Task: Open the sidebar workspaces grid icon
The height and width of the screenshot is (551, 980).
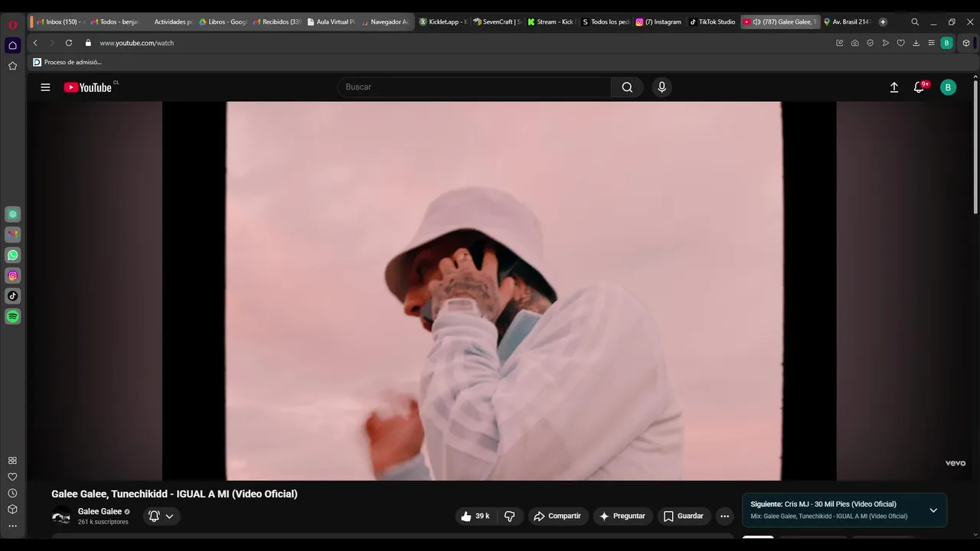Action: (x=12, y=461)
